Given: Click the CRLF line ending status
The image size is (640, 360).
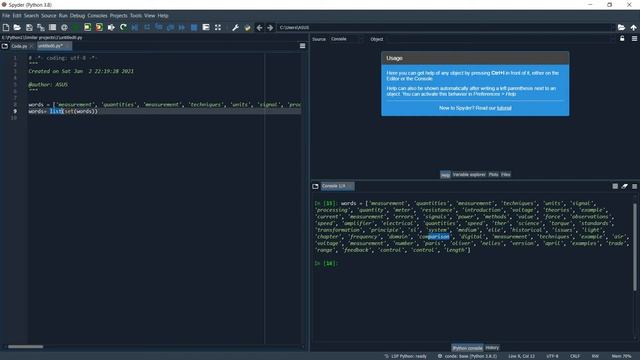Looking at the screenshot, I should click(x=575, y=356).
